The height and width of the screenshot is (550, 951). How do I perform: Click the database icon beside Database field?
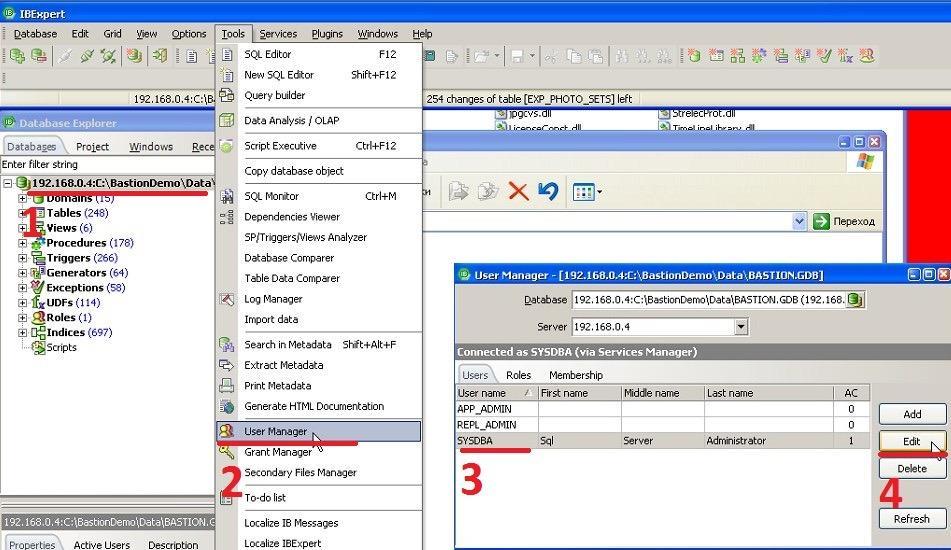855,300
